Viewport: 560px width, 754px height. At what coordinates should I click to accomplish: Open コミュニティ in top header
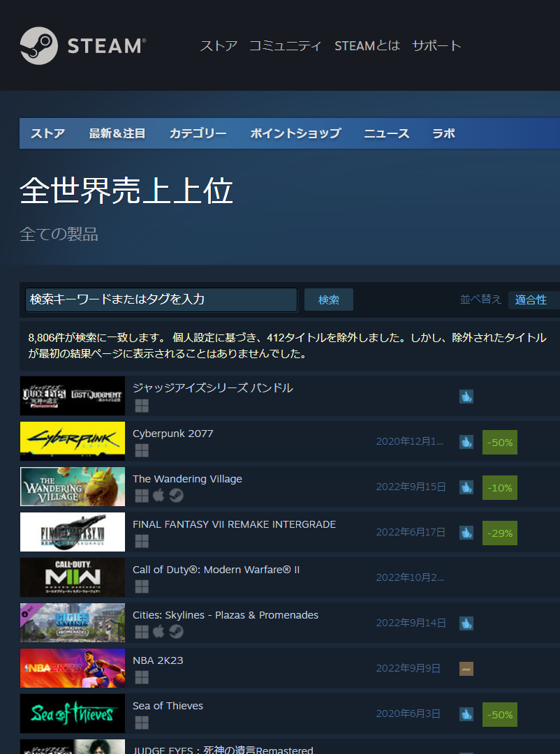click(x=286, y=46)
